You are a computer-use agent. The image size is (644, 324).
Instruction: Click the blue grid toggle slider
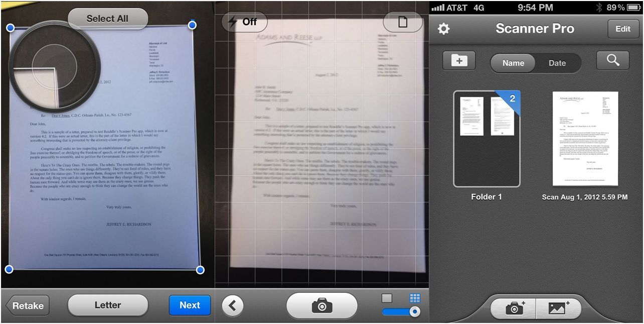(401, 312)
